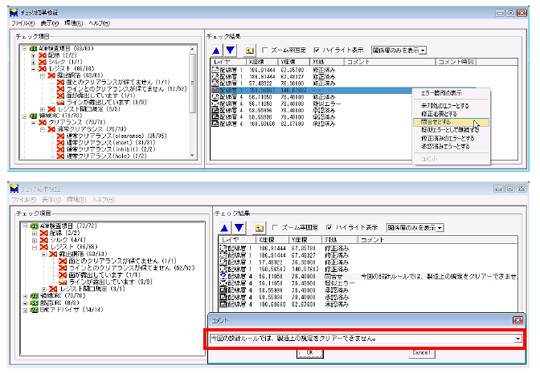
Task: Choose 修正済みのエラーとする in context menu
Action: click(451, 138)
